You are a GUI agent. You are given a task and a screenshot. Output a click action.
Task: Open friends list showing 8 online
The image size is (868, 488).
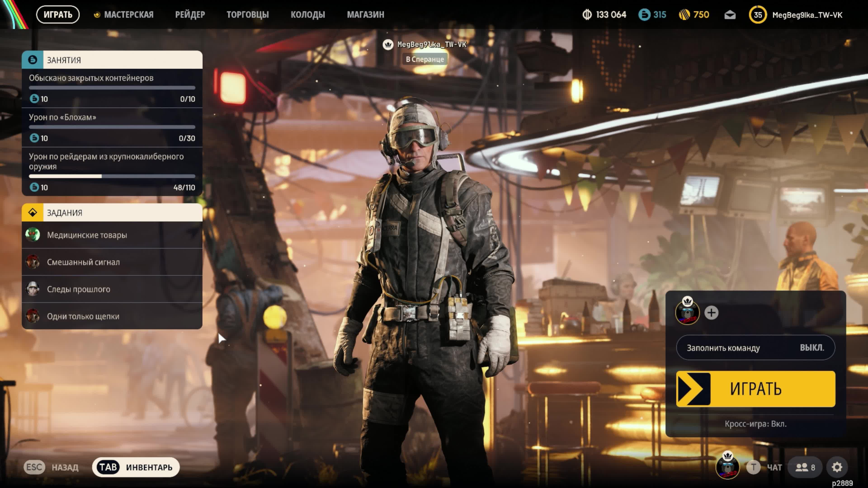[805, 467]
